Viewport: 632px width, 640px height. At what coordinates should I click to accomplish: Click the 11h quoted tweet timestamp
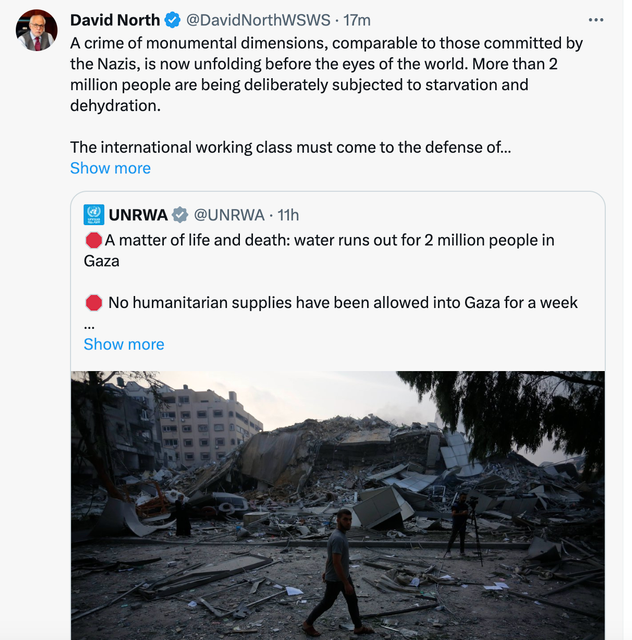point(288,215)
